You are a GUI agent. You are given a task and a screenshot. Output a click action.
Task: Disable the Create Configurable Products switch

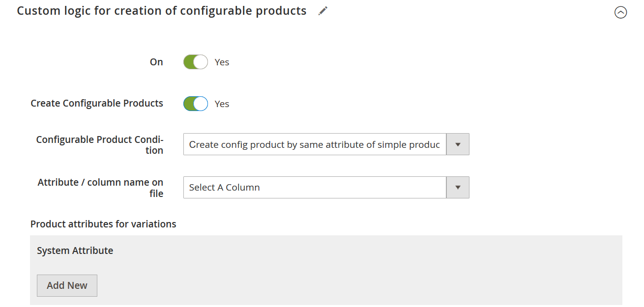[x=196, y=104]
